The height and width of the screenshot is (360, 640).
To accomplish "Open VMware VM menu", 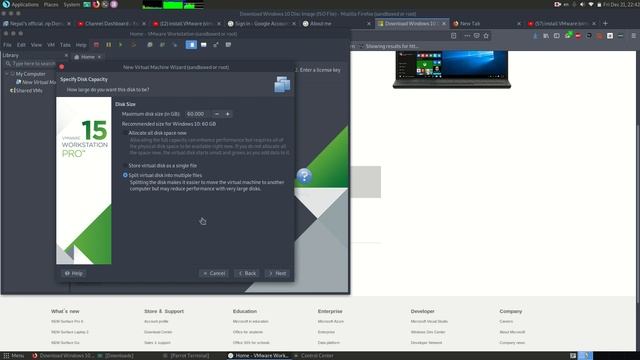I will click(51, 45).
